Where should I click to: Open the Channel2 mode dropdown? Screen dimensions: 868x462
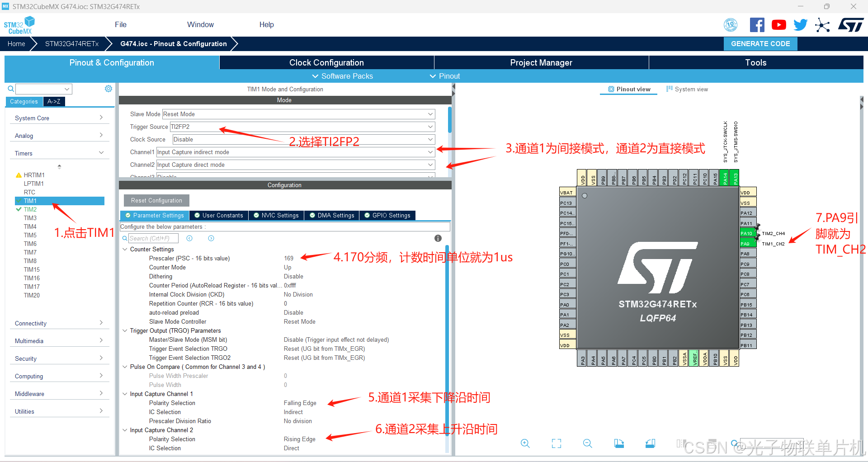tap(296, 165)
